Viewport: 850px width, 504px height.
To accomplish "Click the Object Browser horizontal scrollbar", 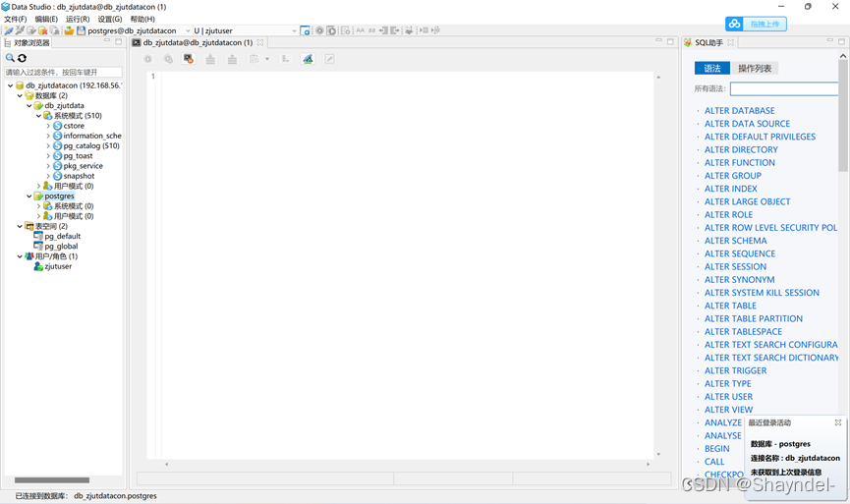I will point(51,480).
